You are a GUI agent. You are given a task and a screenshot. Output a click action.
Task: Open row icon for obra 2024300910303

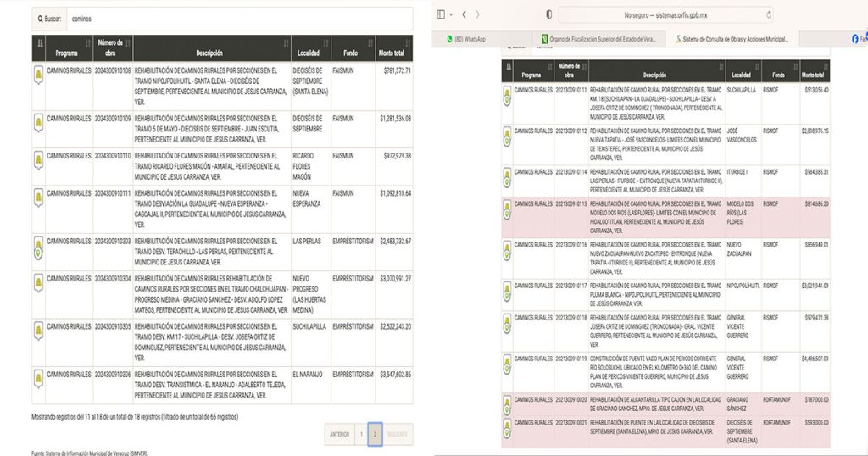tap(39, 248)
